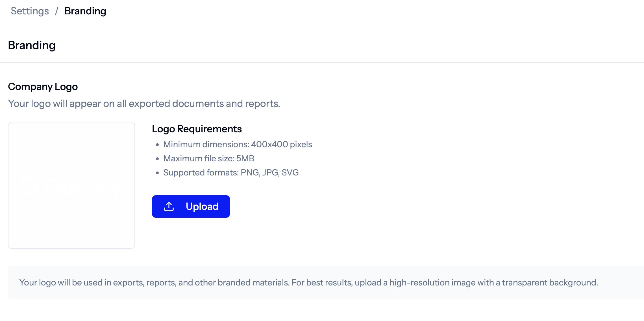Select the Branding breadcrumb item
644x321 pixels.
pos(85,11)
